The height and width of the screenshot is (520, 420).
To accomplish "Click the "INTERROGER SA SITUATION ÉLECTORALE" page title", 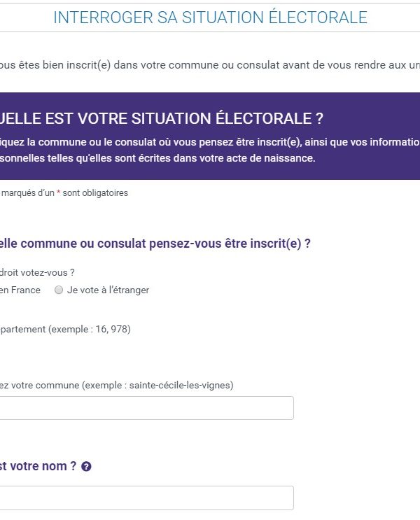I will point(210,17).
